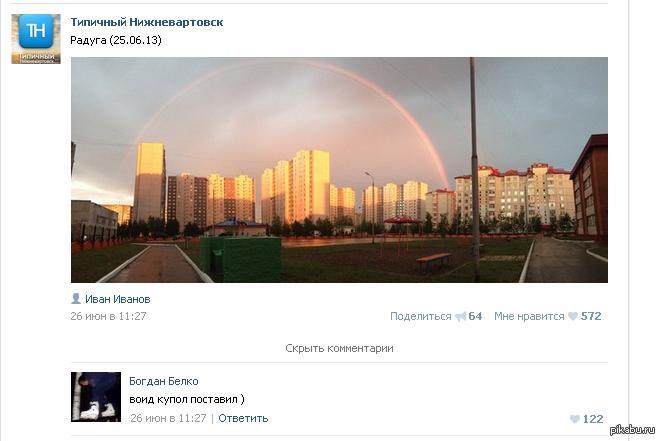View who liked via the 572 count

(x=591, y=316)
